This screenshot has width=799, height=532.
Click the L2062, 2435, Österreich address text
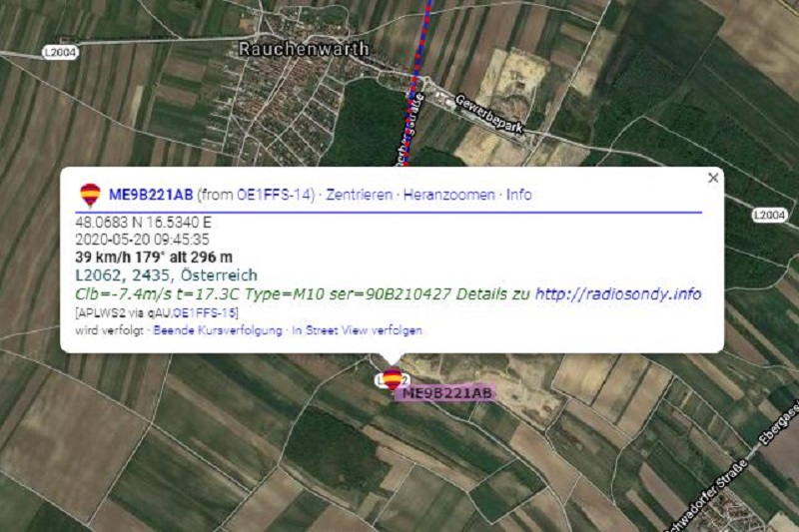(x=166, y=275)
